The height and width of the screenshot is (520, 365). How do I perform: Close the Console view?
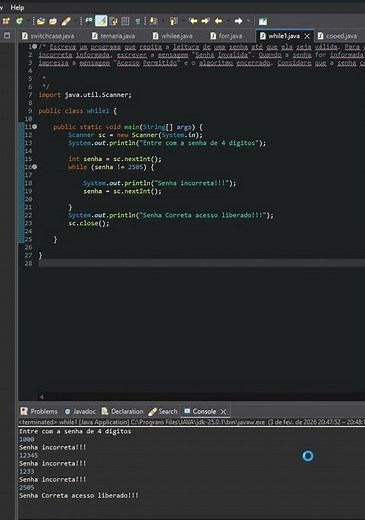coord(223,412)
